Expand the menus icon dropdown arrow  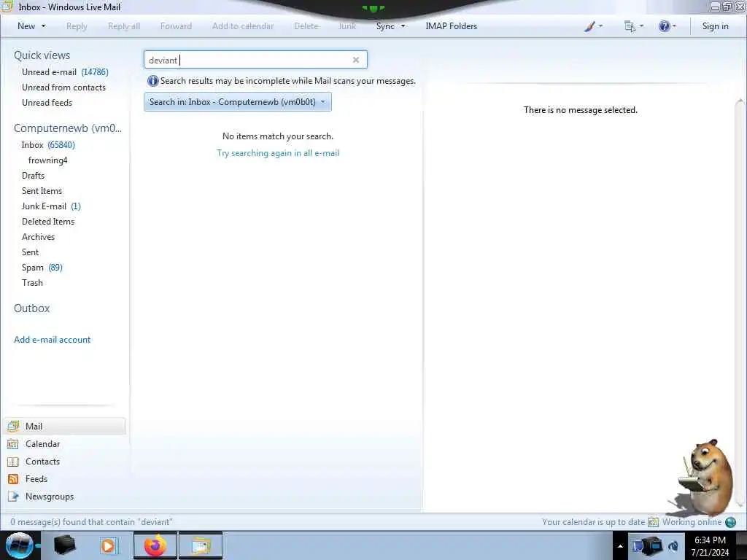[641, 26]
